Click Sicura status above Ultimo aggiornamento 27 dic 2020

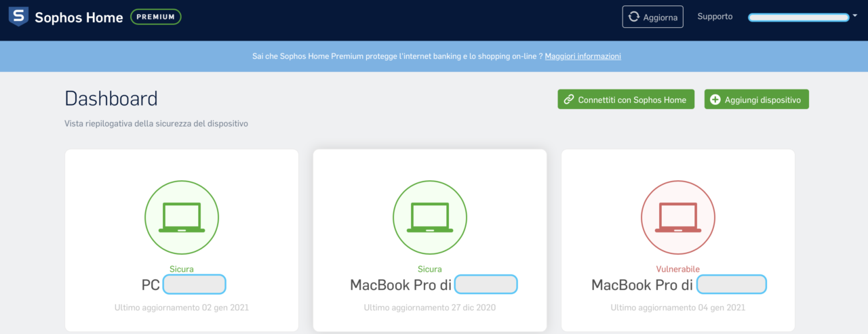[x=430, y=269]
